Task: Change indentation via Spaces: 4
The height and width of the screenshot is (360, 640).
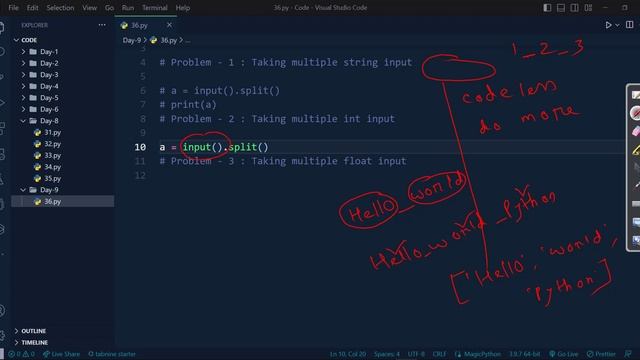Action: point(387,354)
